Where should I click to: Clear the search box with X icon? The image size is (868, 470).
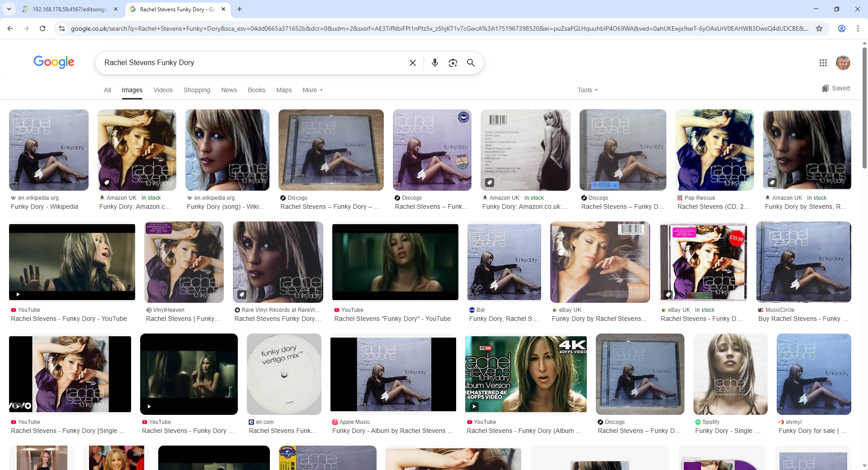[x=412, y=63]
